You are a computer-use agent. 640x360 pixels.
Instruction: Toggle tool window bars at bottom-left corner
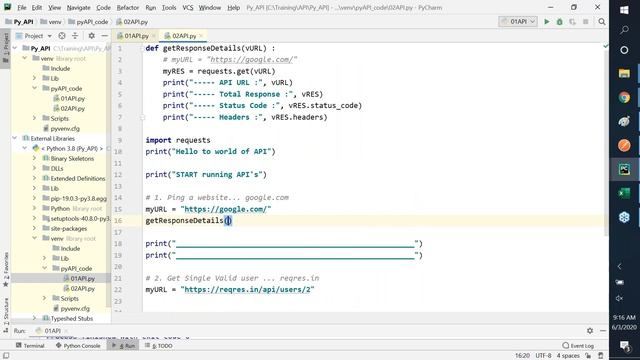click(6, 356)
